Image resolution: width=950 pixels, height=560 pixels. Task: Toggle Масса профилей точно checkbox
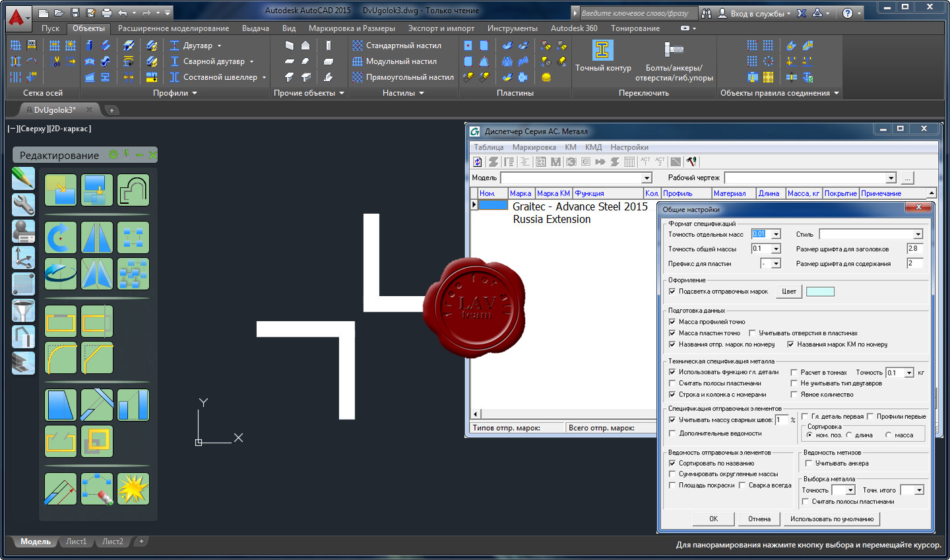(x=672, y=322)
